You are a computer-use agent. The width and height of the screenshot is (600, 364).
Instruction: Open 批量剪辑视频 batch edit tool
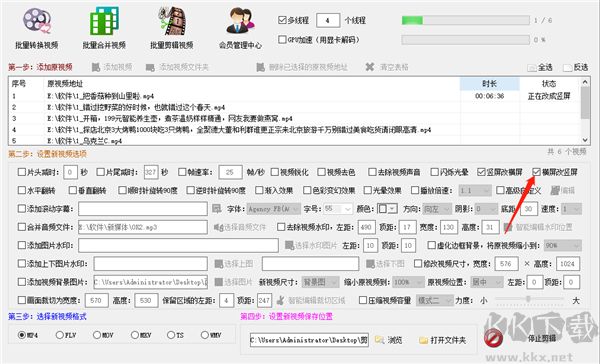pyautogui.click(x=171, y=28)
